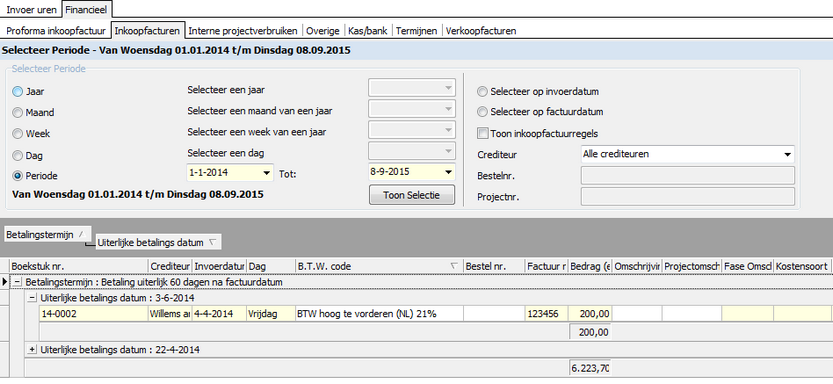The height and width of the screenshot is (384, 833).
Task: Enable Selecteer op factuurdatum
Action: click(x=482, y=112)
